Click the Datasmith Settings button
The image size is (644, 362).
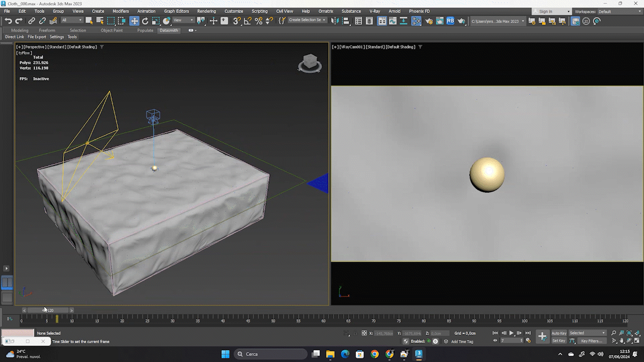click(x=57, y=37)
